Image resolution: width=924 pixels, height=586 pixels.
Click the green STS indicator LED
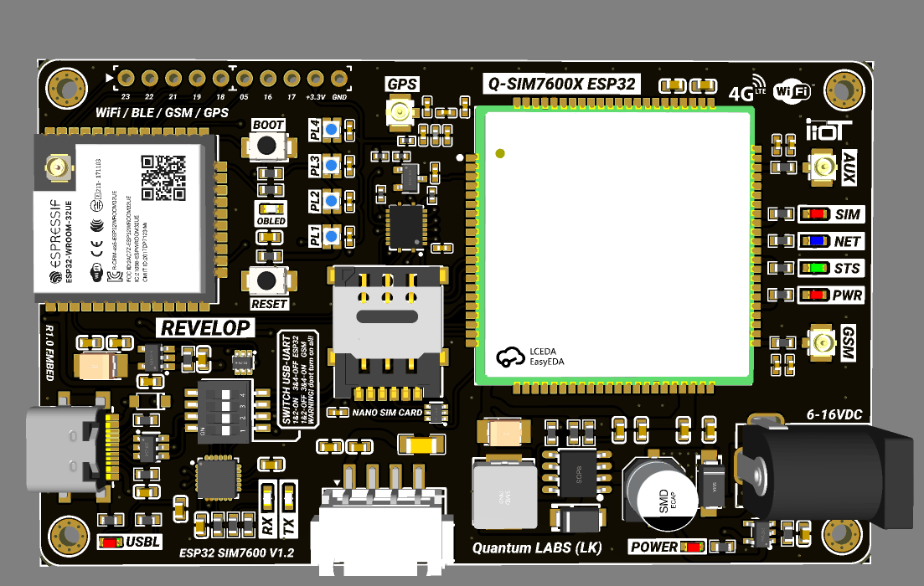pyautogui.click(x=816, y=268)
